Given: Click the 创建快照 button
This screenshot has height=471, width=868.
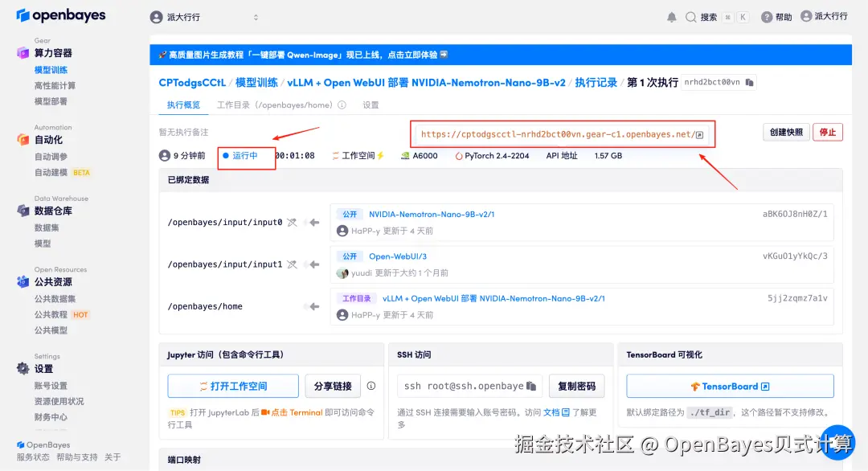Looking at the screenshot, I should pyautogui.click(x=786, y=133).
